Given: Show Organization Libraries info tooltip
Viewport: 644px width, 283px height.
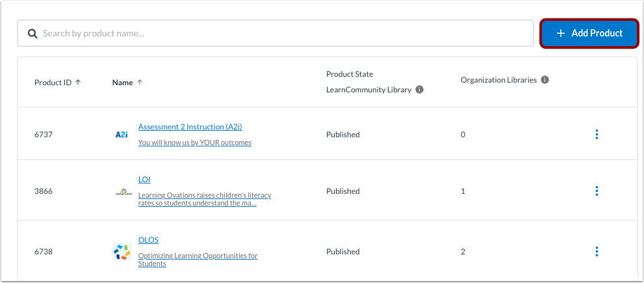Looking at the screenshot, I should (x=545, y=80).
